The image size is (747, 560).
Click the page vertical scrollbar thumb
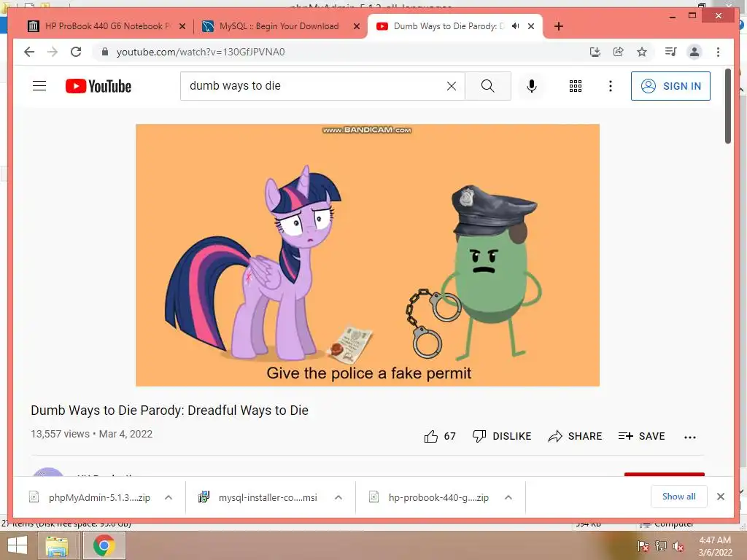[727, 106]
